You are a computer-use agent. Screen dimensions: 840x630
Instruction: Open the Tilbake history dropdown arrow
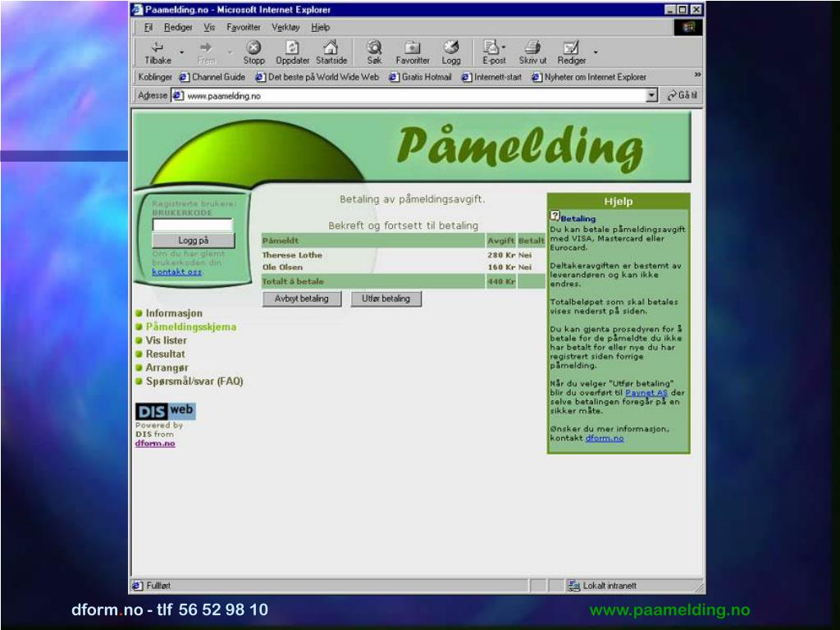(181, 52)
